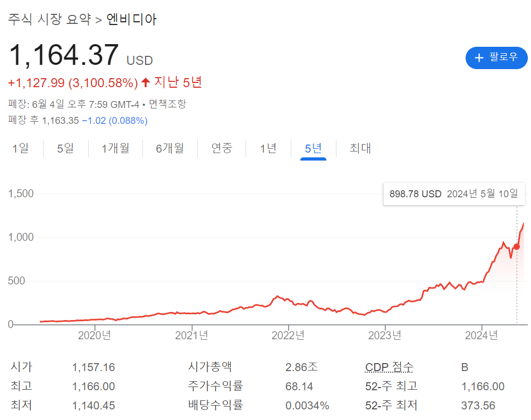Select the 5일 range tab
The image size is (531, 420).
65,148
